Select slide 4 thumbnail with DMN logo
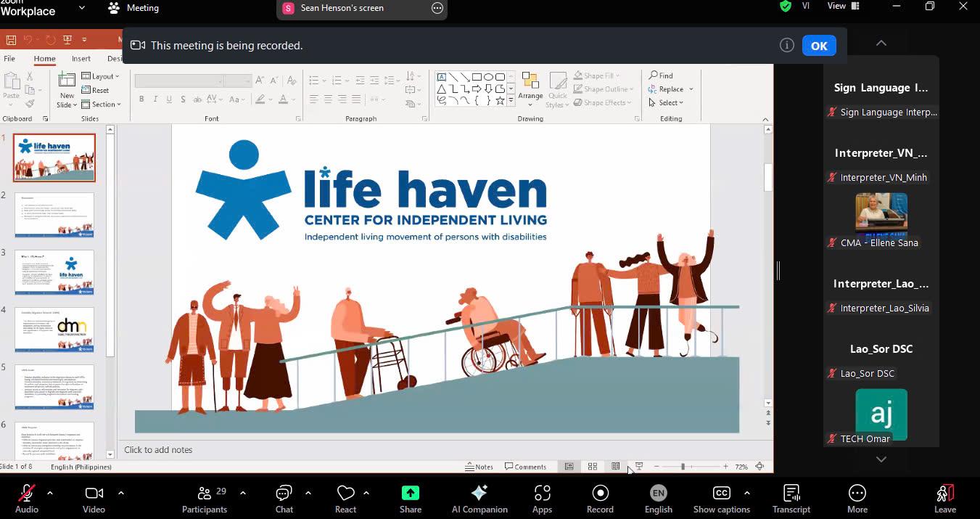 tap(54, 330)
